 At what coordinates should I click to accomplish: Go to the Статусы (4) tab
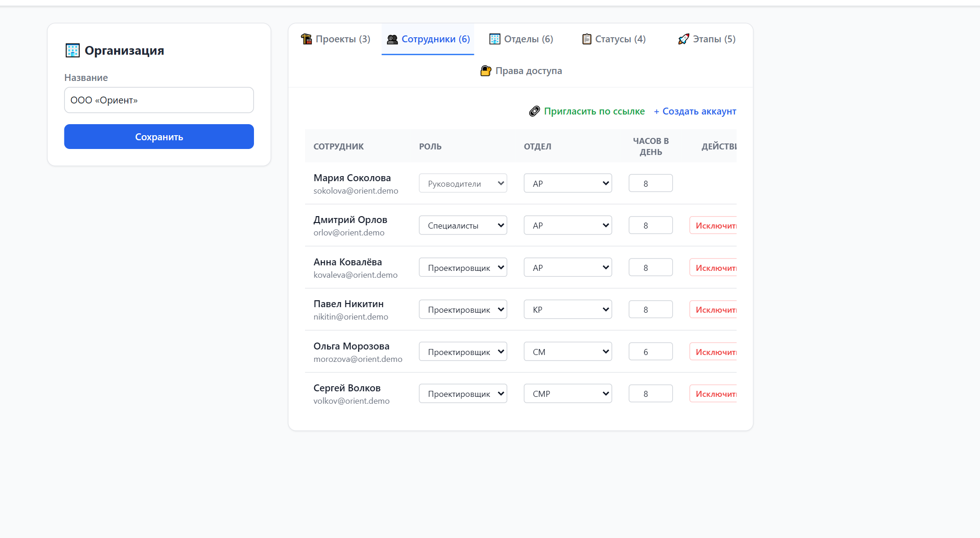coord(614,39)
